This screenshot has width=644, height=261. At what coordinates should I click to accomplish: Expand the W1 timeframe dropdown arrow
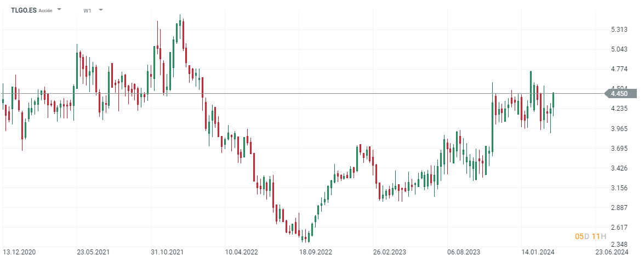pyautogui.click(x=101, y=10)
